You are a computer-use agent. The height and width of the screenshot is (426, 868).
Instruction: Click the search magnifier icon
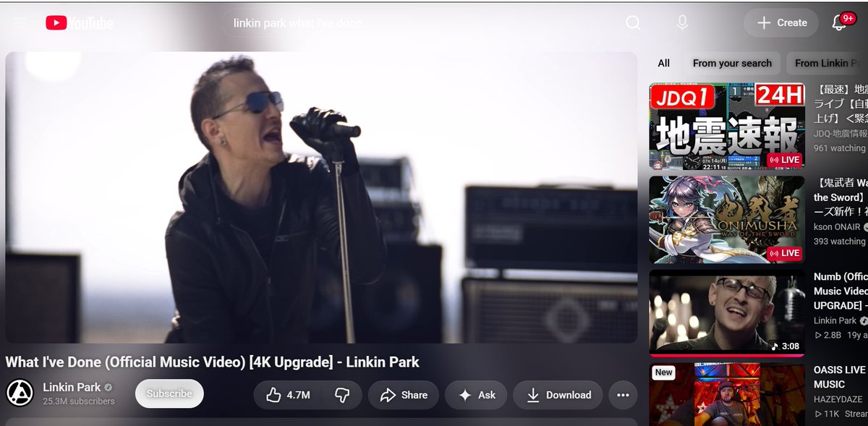(x=633, y=23)
